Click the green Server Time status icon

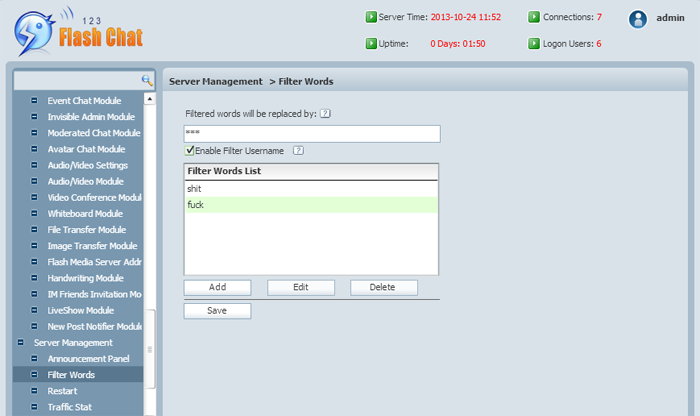[371, 17]
